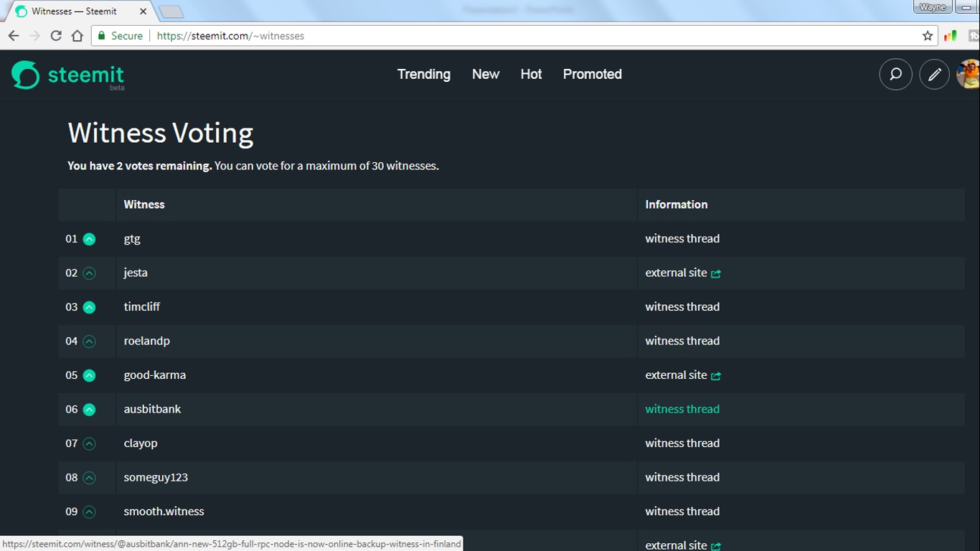Select the Witnesses — Steemit browser tab
980x551 pixels.
80,11
